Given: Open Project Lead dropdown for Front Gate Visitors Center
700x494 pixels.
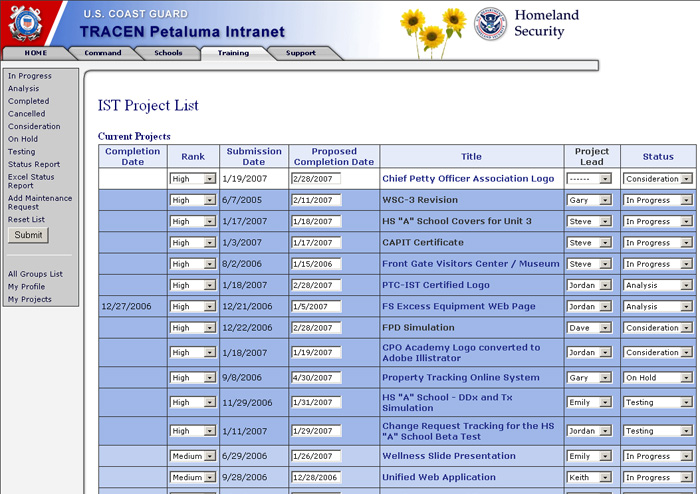Looking at the screenshot, I should pos(589,264).
